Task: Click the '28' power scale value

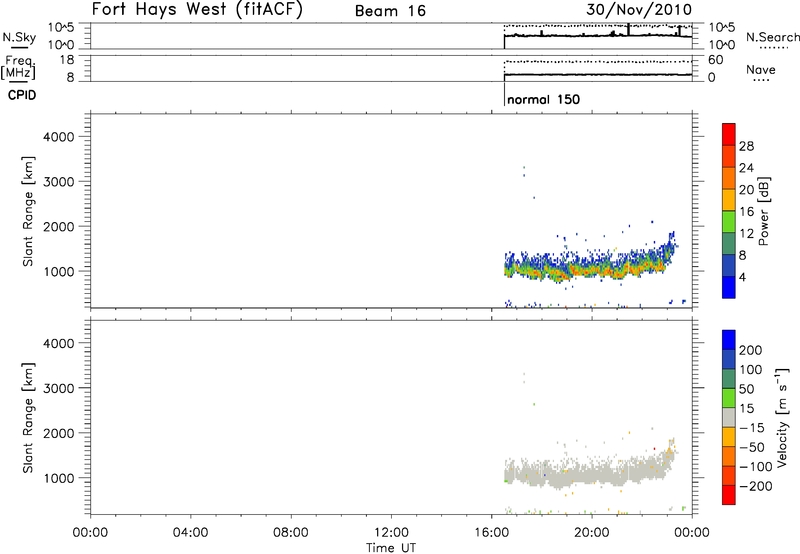Action: coord(746,146)
